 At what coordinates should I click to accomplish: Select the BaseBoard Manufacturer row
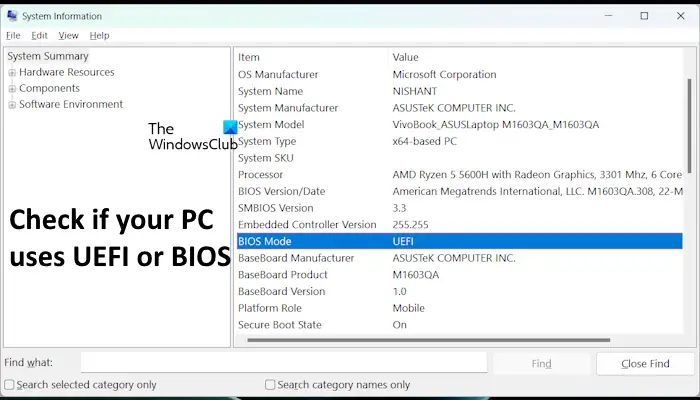[x=459, y=258]
